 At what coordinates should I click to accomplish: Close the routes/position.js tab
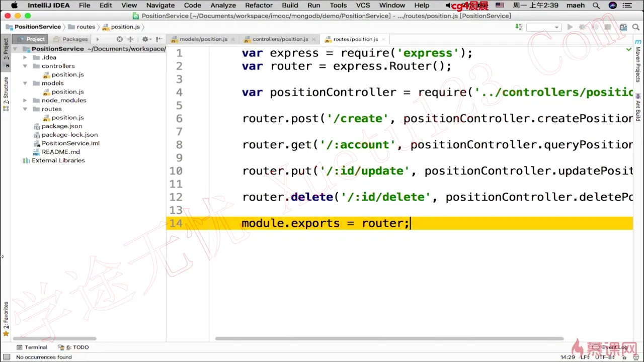pos(384,39)
